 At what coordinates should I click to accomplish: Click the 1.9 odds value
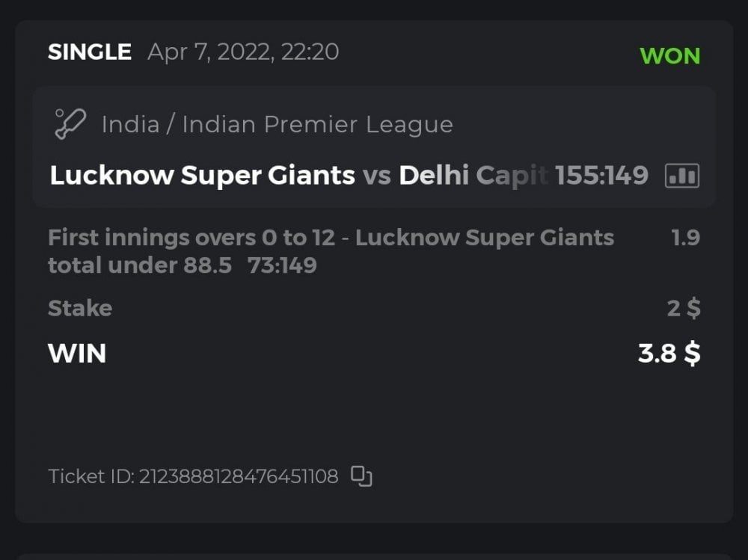point(686,238)
